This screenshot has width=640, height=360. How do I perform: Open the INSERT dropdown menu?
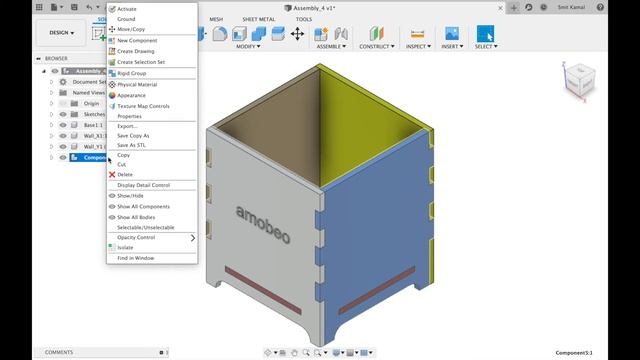tap(452, 47)
